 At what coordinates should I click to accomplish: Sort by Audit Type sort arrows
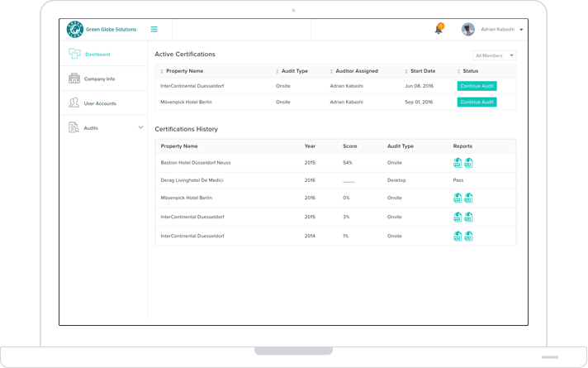[x=277, y=71]
